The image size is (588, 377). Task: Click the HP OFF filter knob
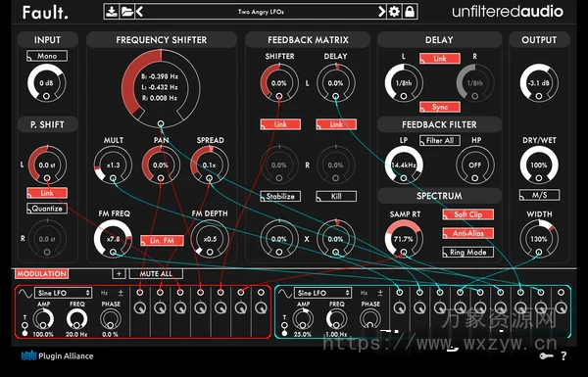pyautogui.click(x=474, y=165)
